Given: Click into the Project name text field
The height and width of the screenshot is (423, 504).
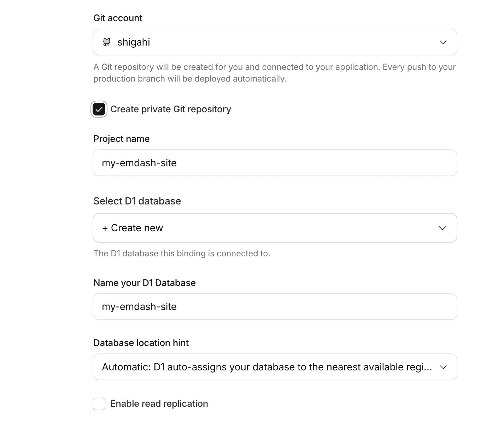Looking at the screenshot, I should (x=275, y=163).
